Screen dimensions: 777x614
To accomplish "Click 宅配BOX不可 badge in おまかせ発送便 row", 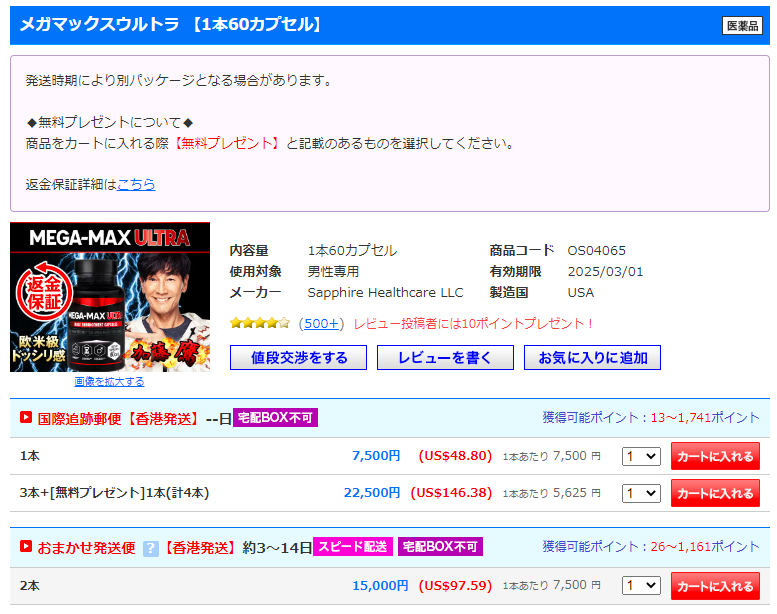I will point(440,547).
